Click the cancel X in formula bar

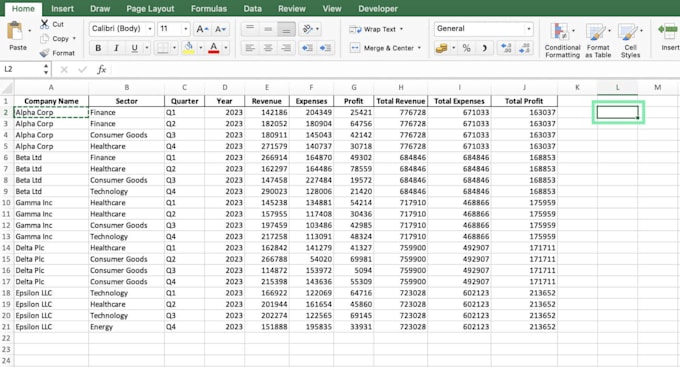click(64, 69)
